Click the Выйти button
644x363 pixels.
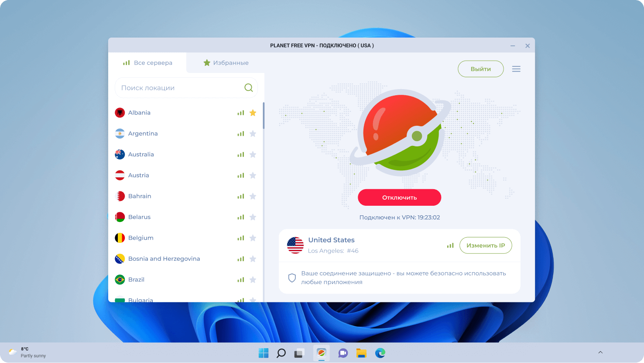pyautogui.click(x=480, y=69)
